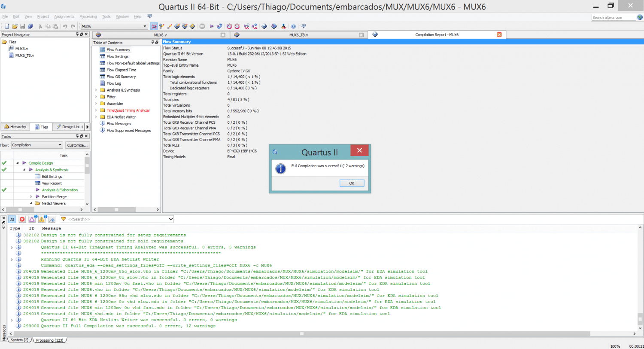Switch to the Design Units tab
The width and height of the screenshot is (644, 349).
[x=67, y=127]
